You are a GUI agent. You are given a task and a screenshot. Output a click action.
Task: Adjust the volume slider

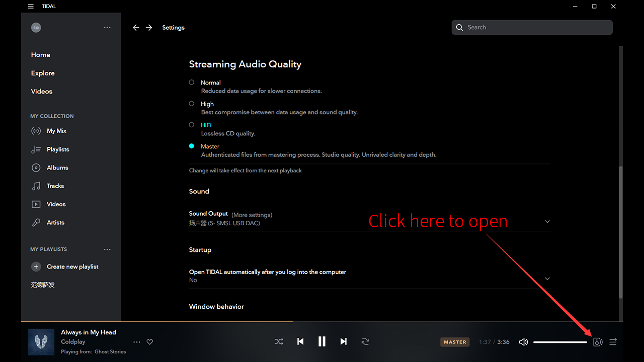pos(560,342)
